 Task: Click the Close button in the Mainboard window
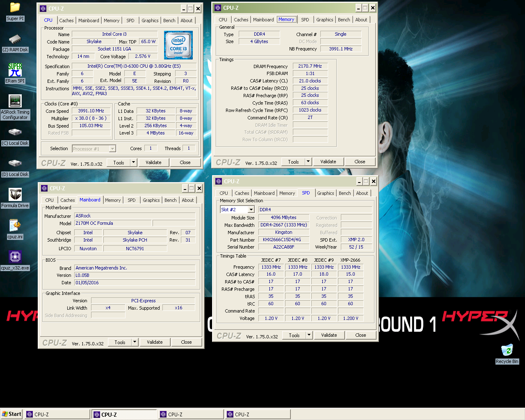coord(186,342)
